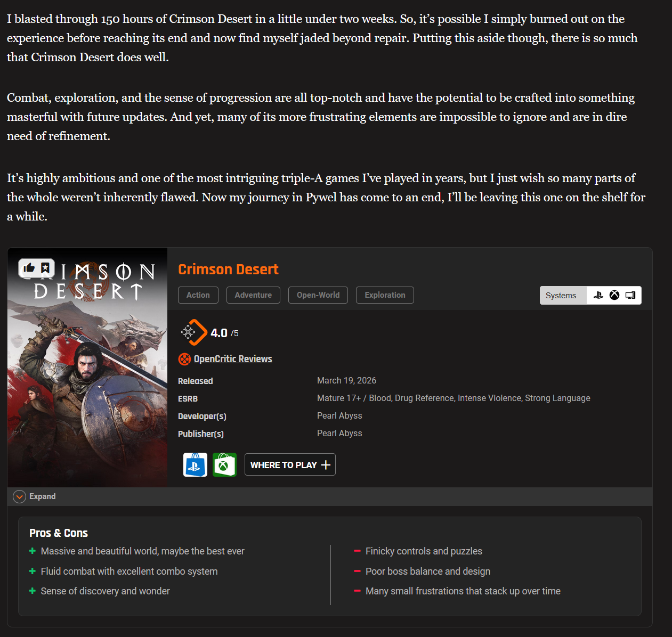Click 'Poor boss balance and design' con
The width and height of the screenshot is (672, 637).
[x=428, y=571]
